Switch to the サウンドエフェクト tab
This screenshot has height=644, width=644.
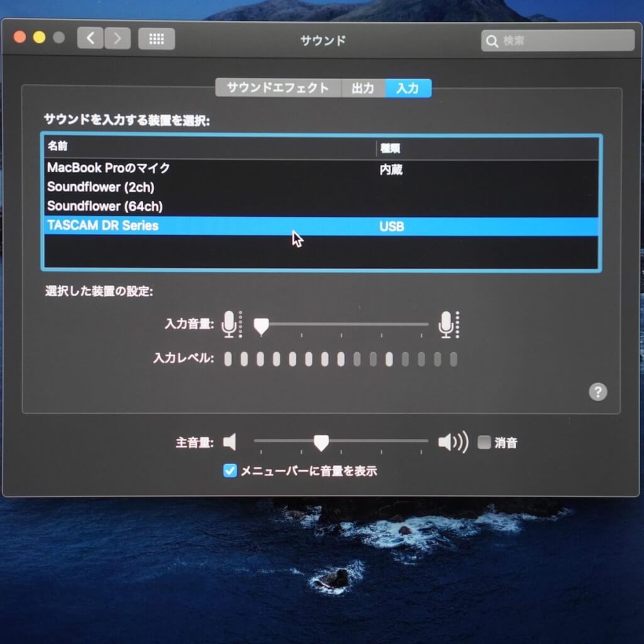point(278,88)
